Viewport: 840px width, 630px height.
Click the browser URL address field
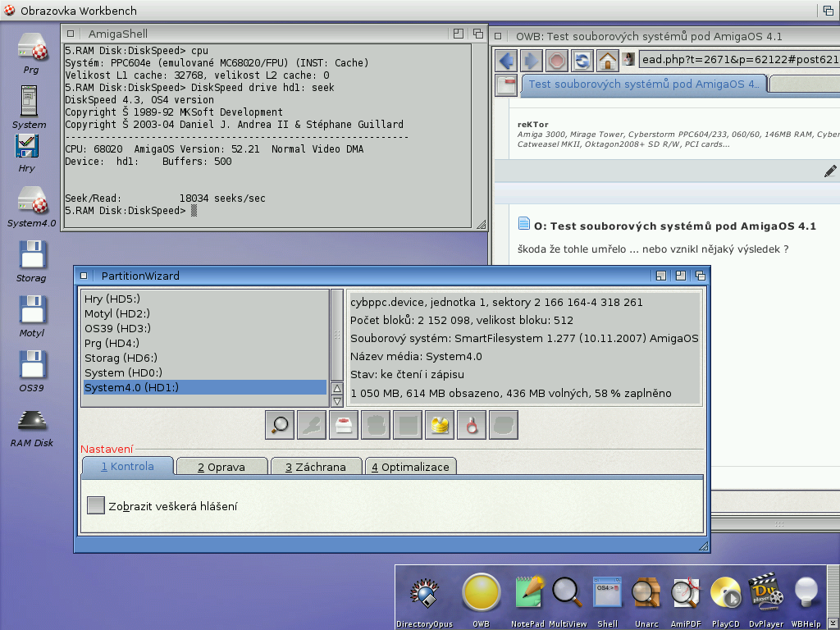(738, 60)
